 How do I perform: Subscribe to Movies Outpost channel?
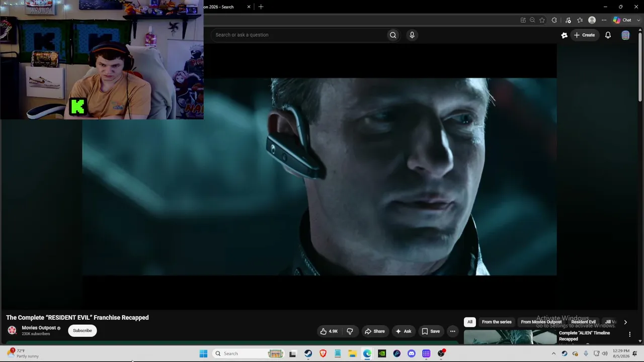pyautogui.click(x=83, y=330)
